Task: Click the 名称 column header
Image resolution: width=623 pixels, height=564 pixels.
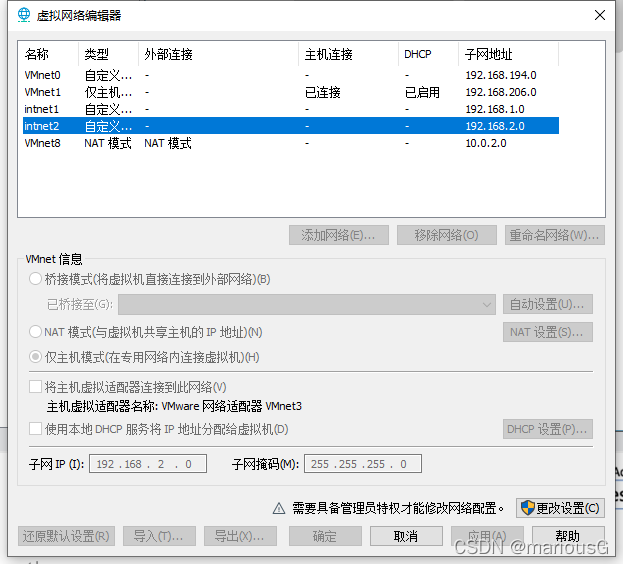Action: (48, 54)
